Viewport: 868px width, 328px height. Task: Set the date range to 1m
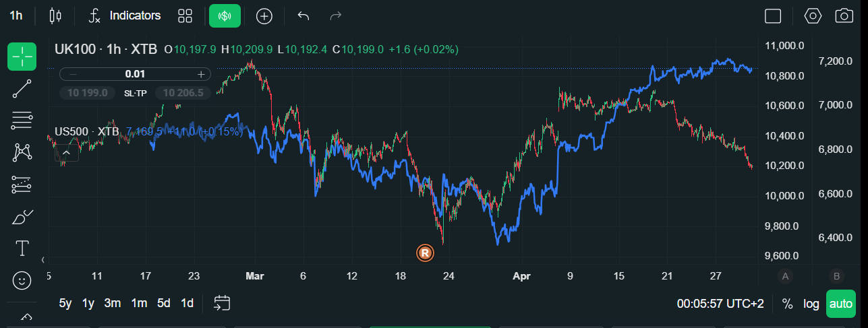point(139,303)
